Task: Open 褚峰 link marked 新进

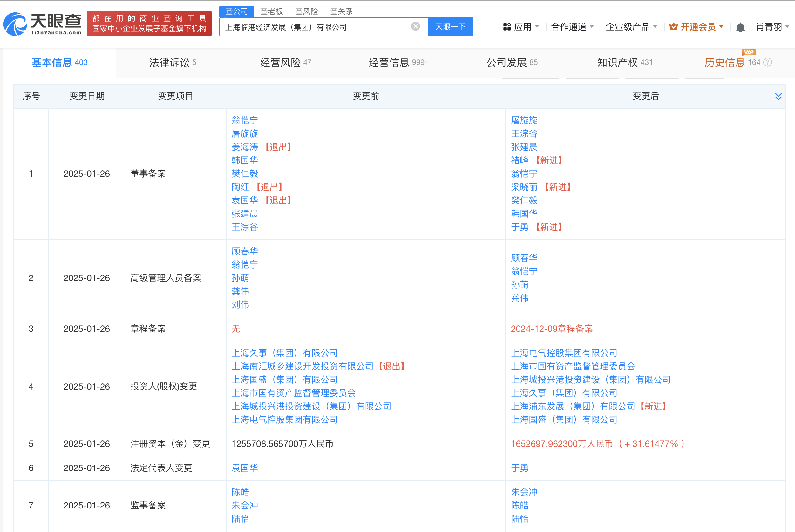Action: point(520,160)
